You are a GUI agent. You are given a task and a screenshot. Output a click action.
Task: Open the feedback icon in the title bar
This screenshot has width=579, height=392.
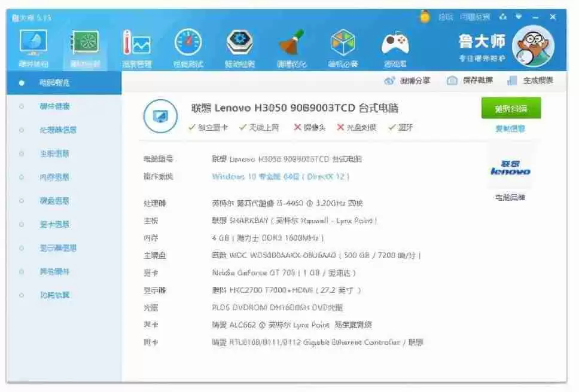[476, 16]
